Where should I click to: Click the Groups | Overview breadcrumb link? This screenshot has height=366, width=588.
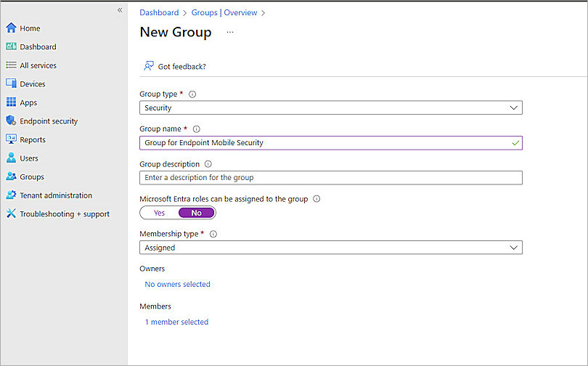coord(224,12)
